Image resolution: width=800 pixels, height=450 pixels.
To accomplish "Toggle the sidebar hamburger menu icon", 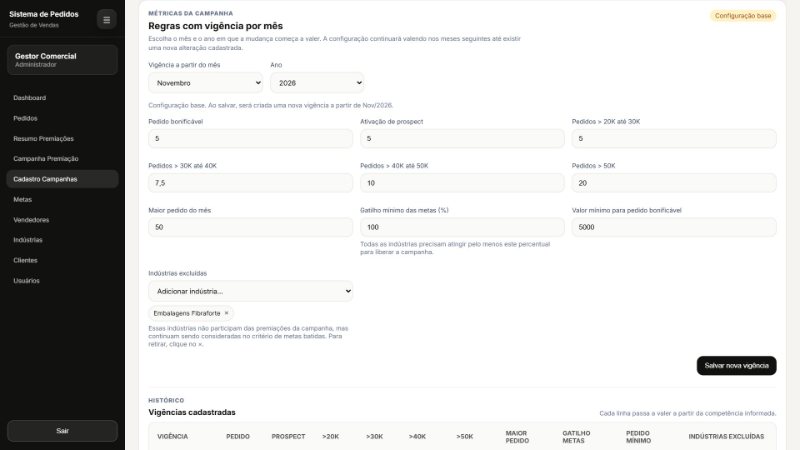I will click(x=107, y=20).
